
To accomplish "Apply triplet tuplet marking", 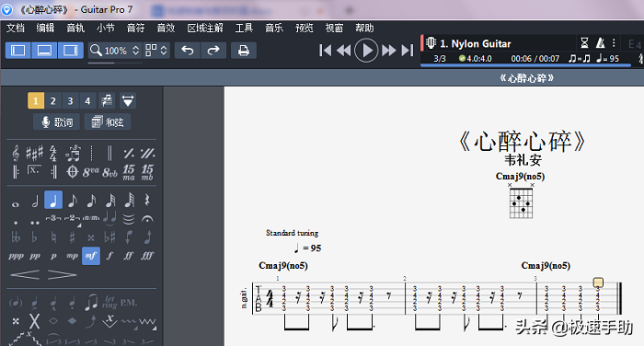I will click(53, 218).
